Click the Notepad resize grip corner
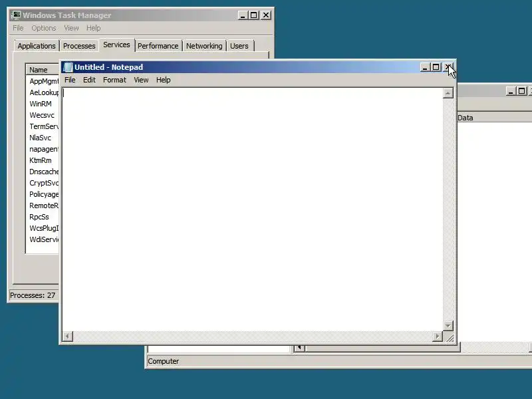Image resolution: width=532 pixels, height=399 pixels. [x=450, y=337]
